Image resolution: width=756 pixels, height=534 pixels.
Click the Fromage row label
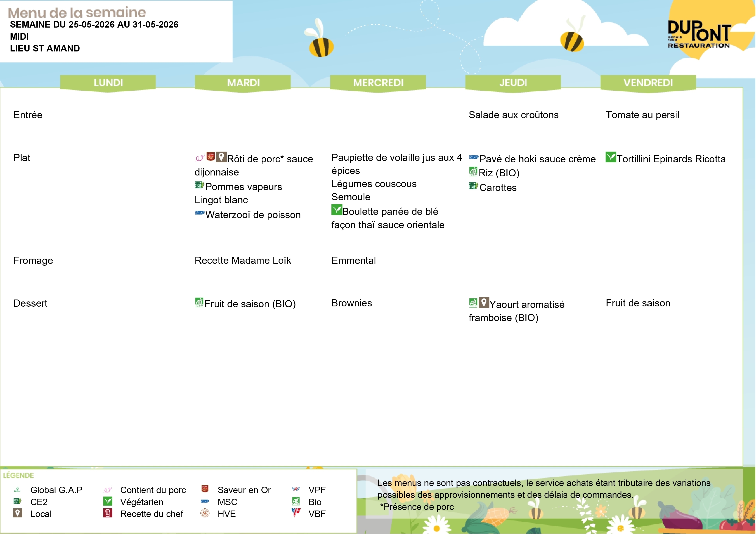33,261
